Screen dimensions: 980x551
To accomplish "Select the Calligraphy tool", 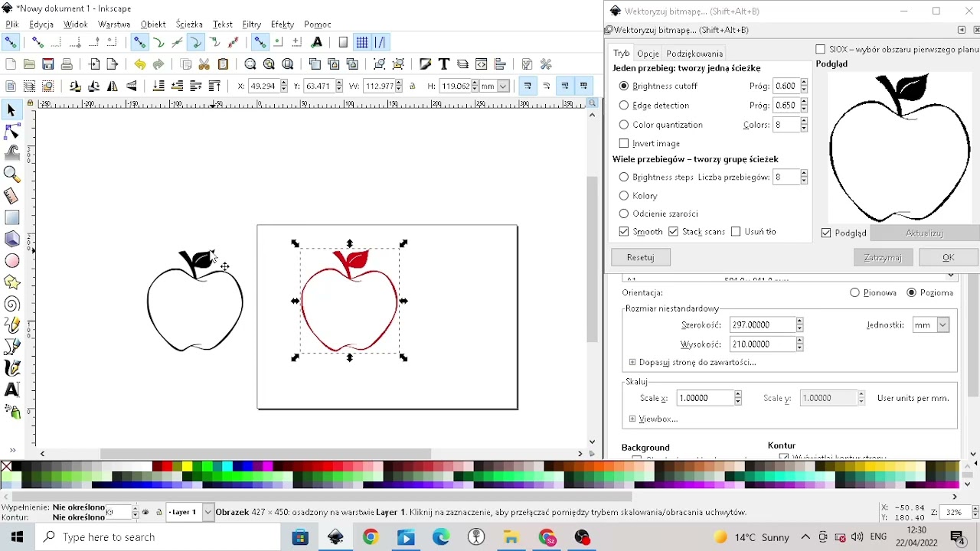I will [11, 368].
